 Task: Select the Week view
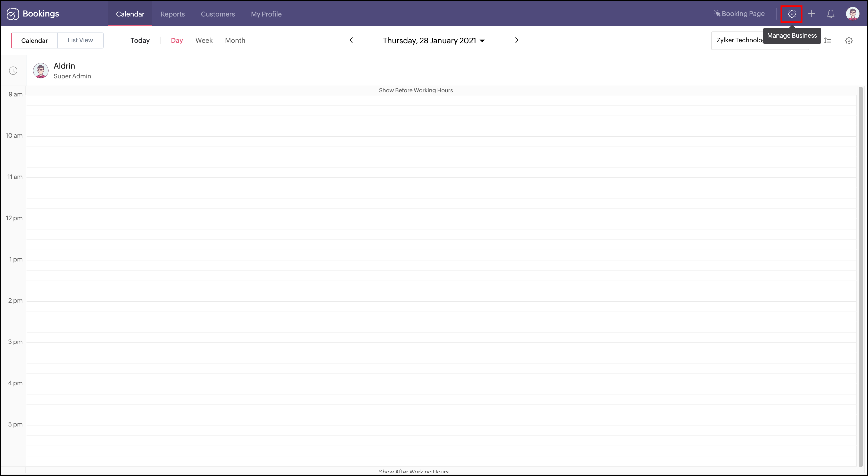click(204, 40)
